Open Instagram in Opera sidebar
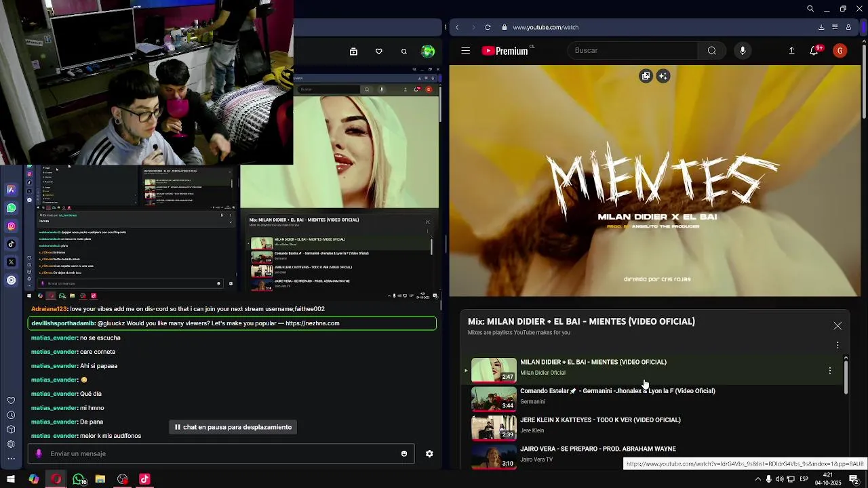Viewport: 868px width, 488px height. tap(11, 226)
